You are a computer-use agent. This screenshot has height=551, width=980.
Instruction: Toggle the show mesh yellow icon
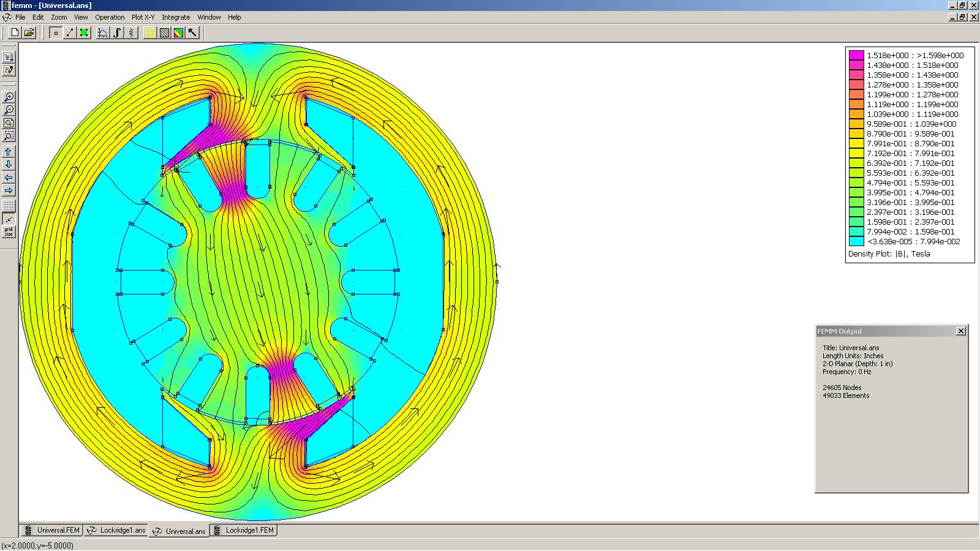coord(150,33)
